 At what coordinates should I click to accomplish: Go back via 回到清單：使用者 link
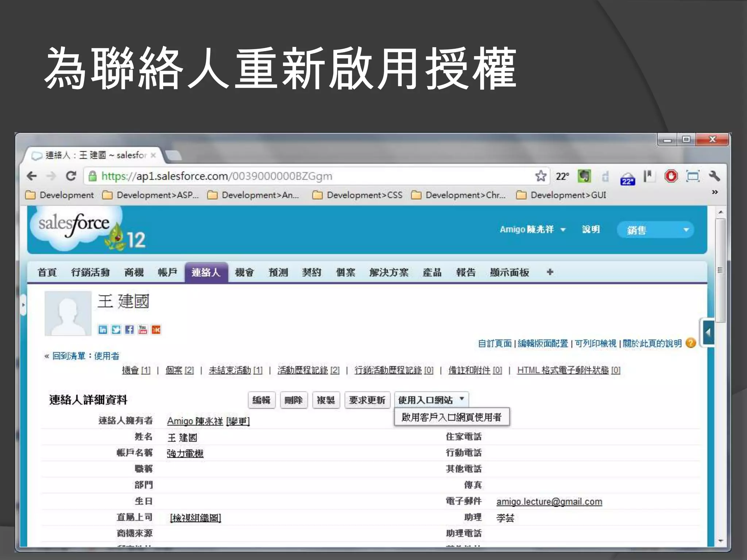point(86,356)
